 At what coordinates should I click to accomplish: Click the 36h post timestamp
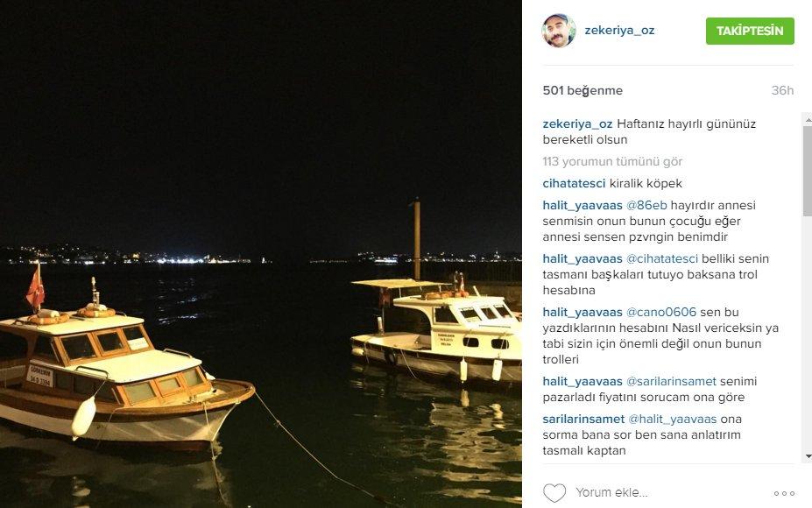pyautogui.click(x=782, y=90)
